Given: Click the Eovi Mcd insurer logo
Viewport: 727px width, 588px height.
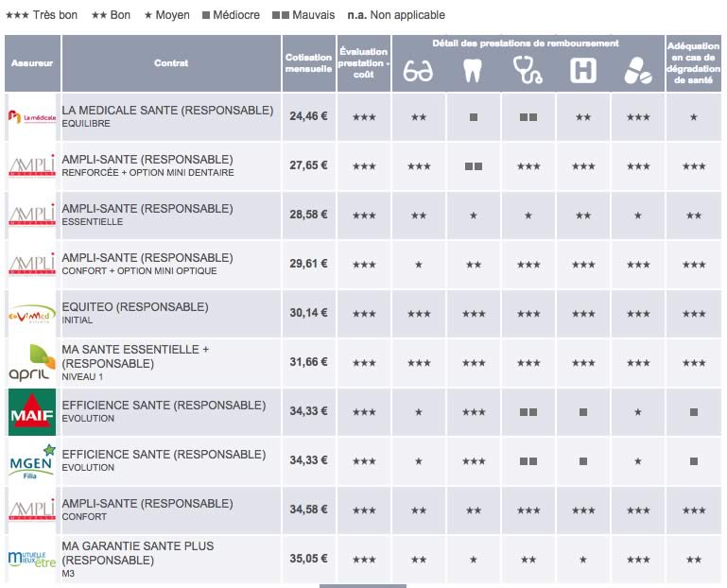Looking at the screenshot, I should tap(31, 314).
